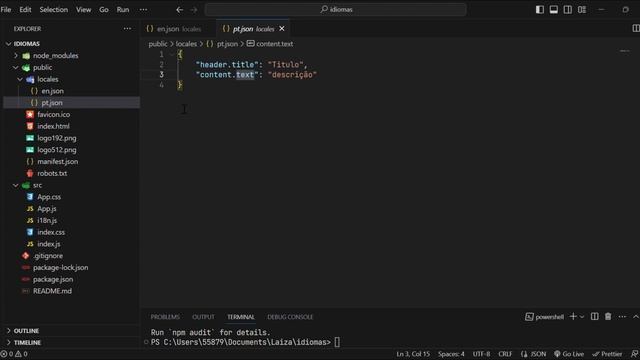Image resolution: width=640 pixels, height=360 pixels.
Task: Close the pt.json editor tab
Action: 282,29
